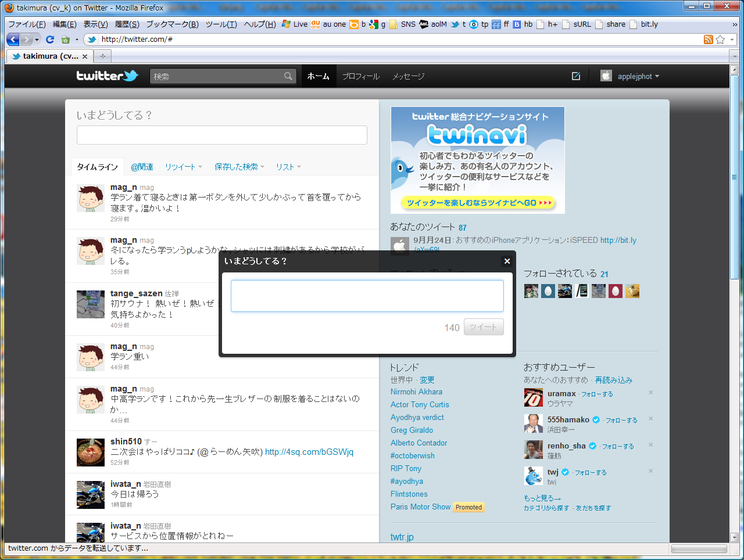
Task: Go to プロフィール in Twitter header
Action: 360,76
